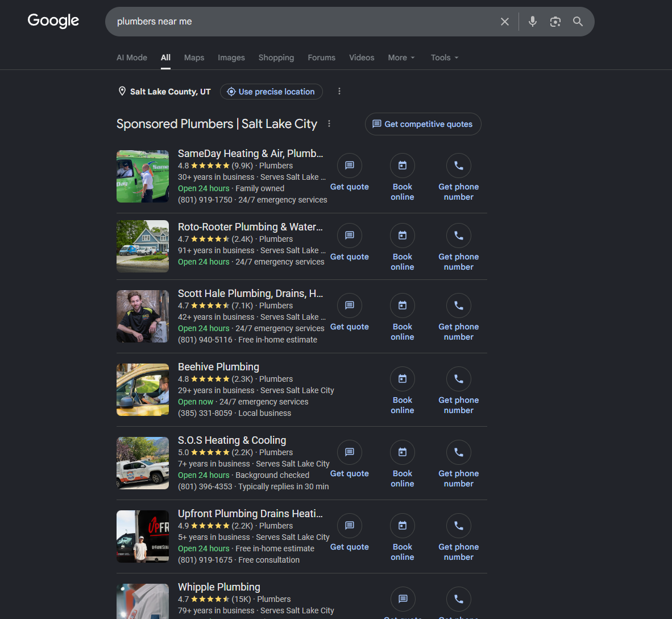This screenshot has height=619, width=672.
Task: Switch to the Shopping tab
Action: pos(276,57)
